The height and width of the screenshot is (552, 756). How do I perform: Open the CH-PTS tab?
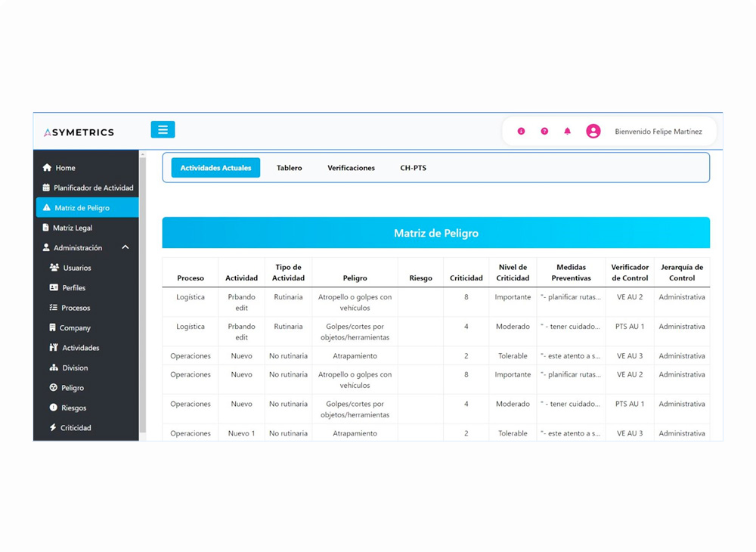point(413,168)
